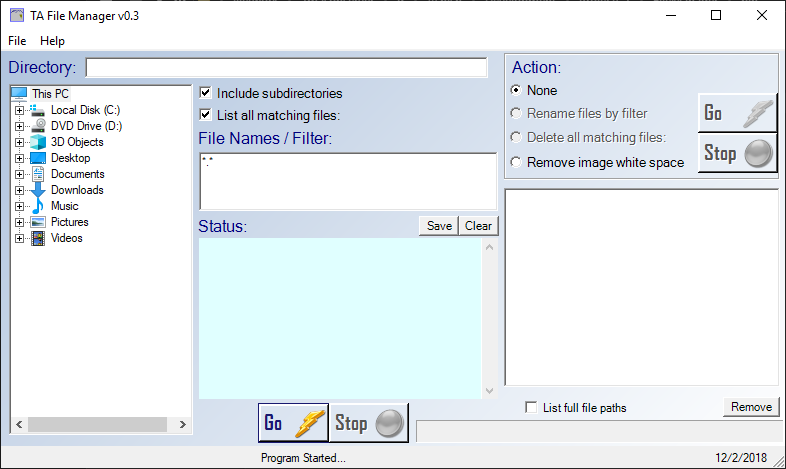Click the Desktop folder icon
The image size is (786, 469).
[38, 158]
